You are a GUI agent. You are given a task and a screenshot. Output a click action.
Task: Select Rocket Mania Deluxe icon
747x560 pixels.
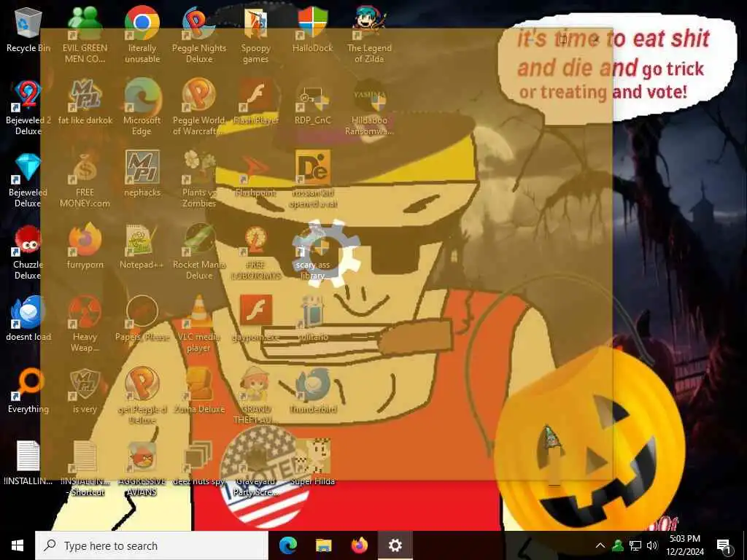point(199,252)
